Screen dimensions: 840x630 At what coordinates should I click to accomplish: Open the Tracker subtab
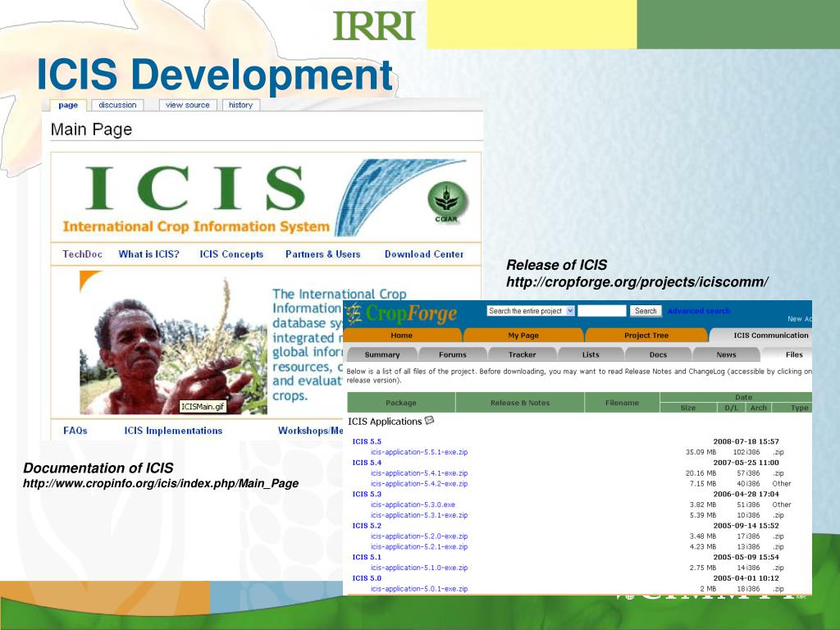pos(523,354)
